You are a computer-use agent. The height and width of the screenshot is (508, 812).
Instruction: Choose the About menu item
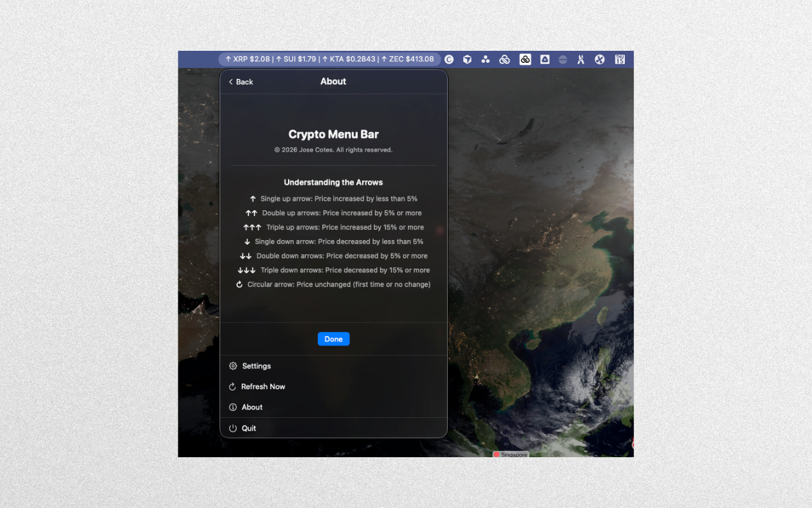point(252,407)
